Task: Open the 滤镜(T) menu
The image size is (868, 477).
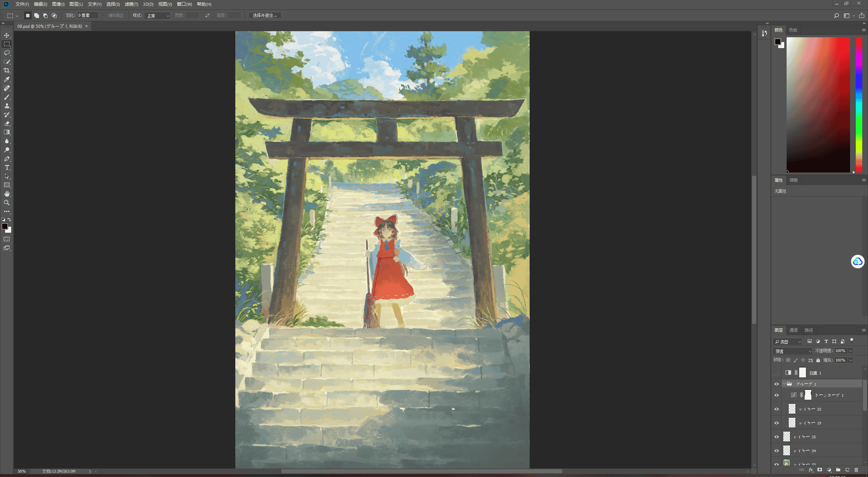Action: pyautogui.click(x=131, y=4)
